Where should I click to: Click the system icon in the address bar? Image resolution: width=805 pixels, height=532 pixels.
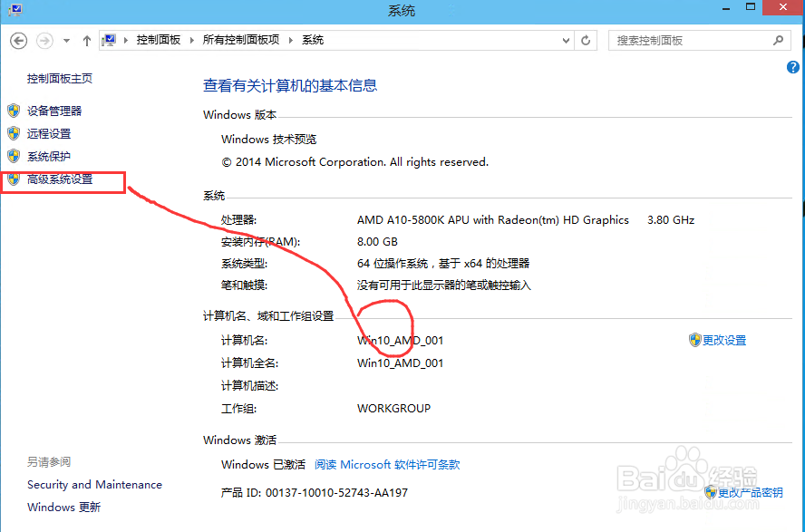click(x=109, y=39)
